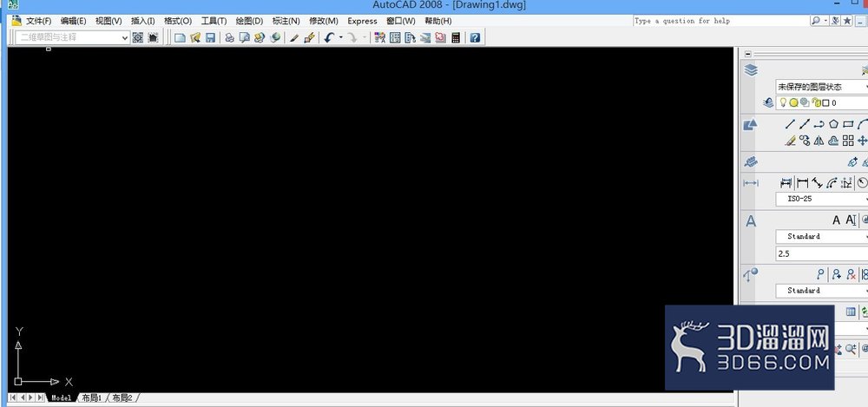Click the workspace settings gear icon
Screen dimensions: 868x407
click(x=138, y=37)
